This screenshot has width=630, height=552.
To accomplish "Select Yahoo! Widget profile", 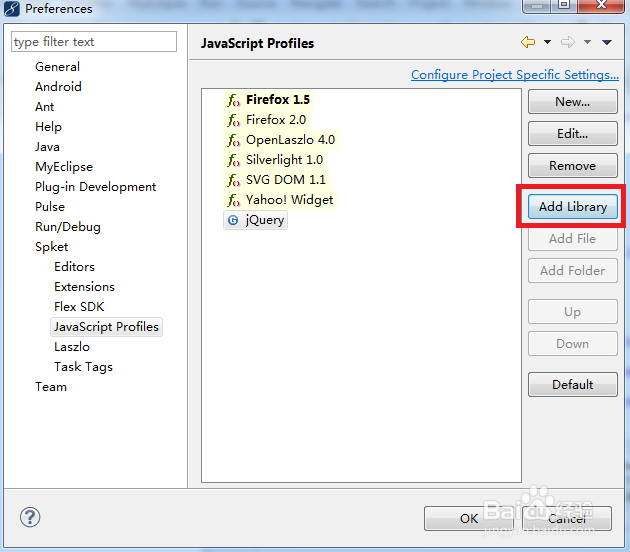I will coord(289,200).
